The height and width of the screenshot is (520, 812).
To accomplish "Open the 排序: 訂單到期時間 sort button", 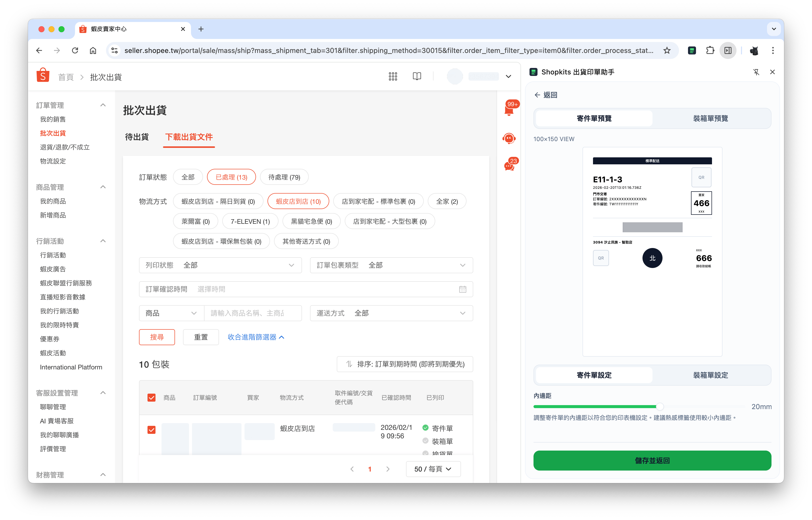I will click(405, 364).
